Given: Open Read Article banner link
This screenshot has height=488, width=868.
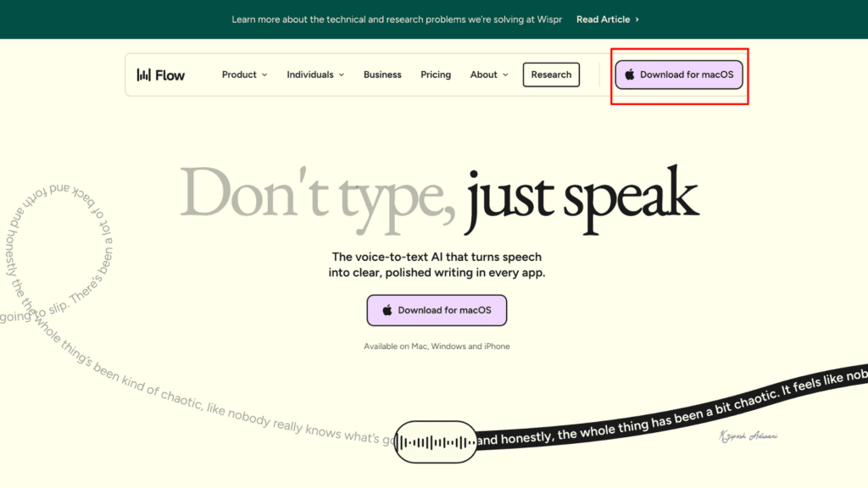Looking at the screenshot, I should point(607,19).
